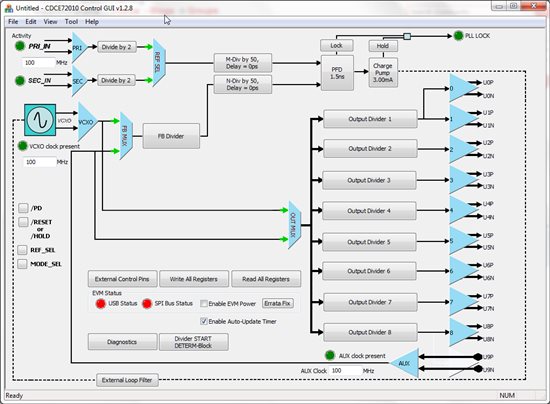Open the Charge Pump 3.00mA block
Image resolution: width=550 pixels, height=404 pixels.
(383, 73)
